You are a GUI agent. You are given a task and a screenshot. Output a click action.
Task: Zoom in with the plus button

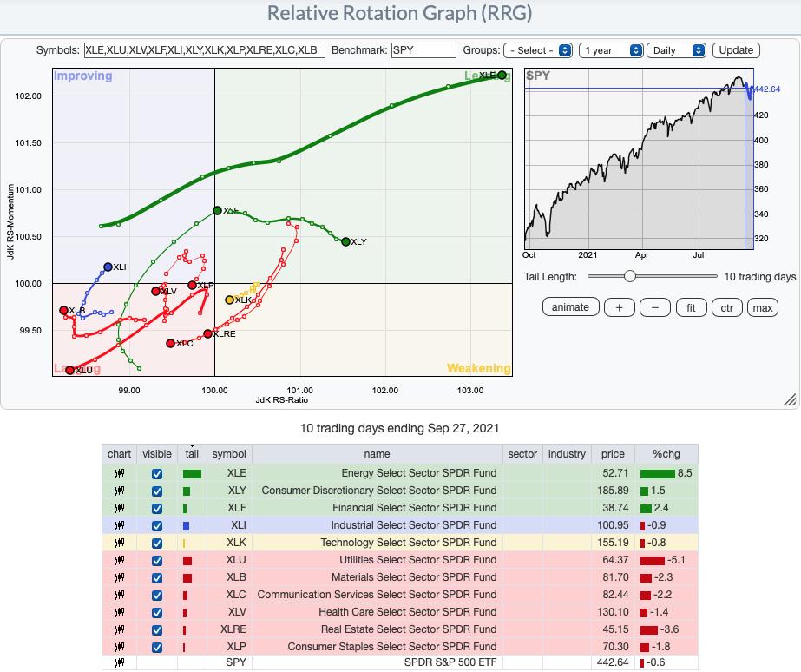(x=619, y=307)
